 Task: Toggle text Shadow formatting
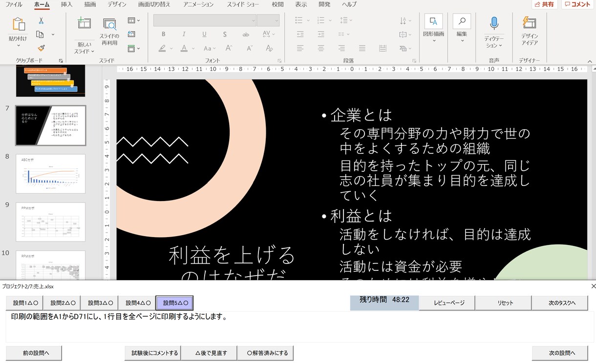tap(225, 34)
